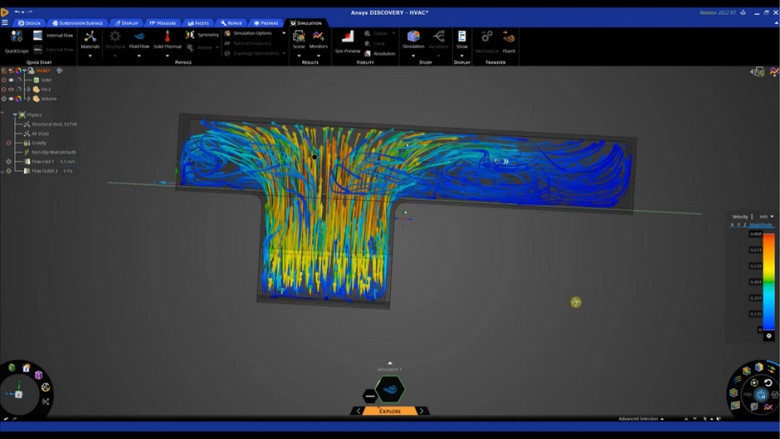Collapse the Physics tree node
Screen dimensions: 780x439
click(x=15, y=114)
